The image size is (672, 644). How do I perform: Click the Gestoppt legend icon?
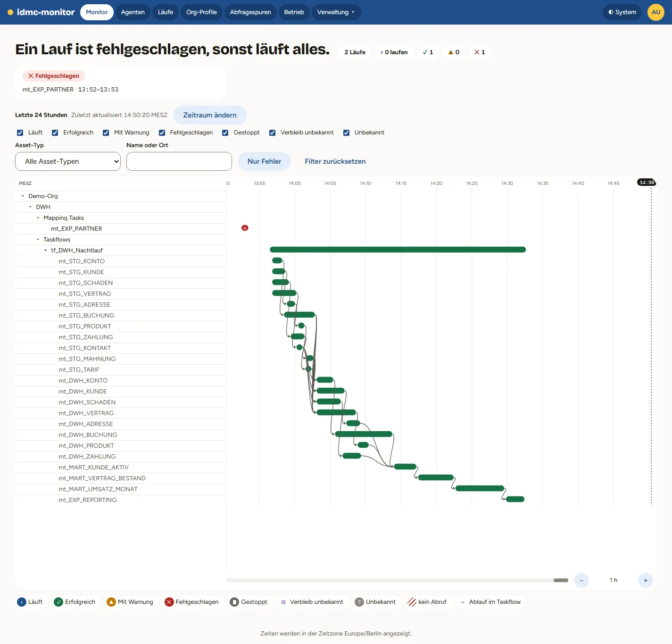(234, 602)
